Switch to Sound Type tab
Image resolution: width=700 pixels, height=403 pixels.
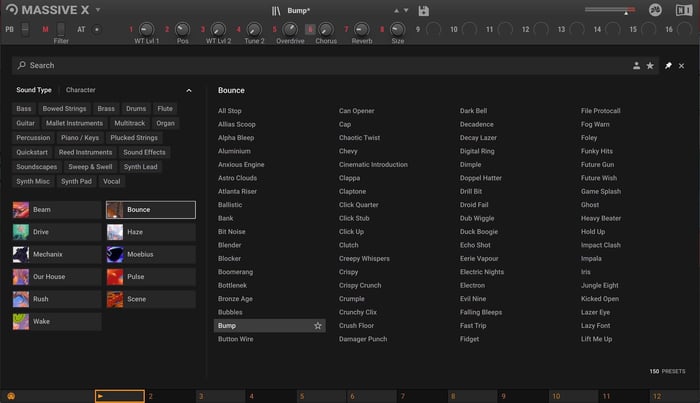tap(34, 90)
